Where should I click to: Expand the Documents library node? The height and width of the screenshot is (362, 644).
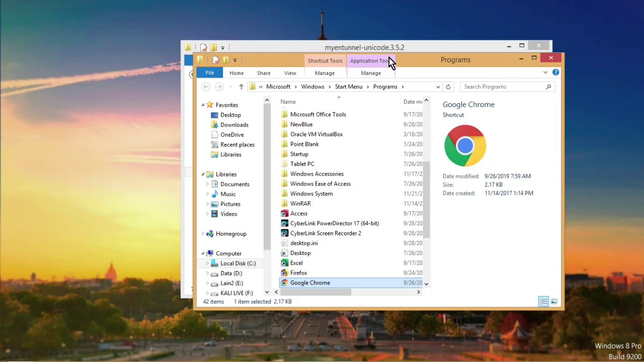point(207,185)
